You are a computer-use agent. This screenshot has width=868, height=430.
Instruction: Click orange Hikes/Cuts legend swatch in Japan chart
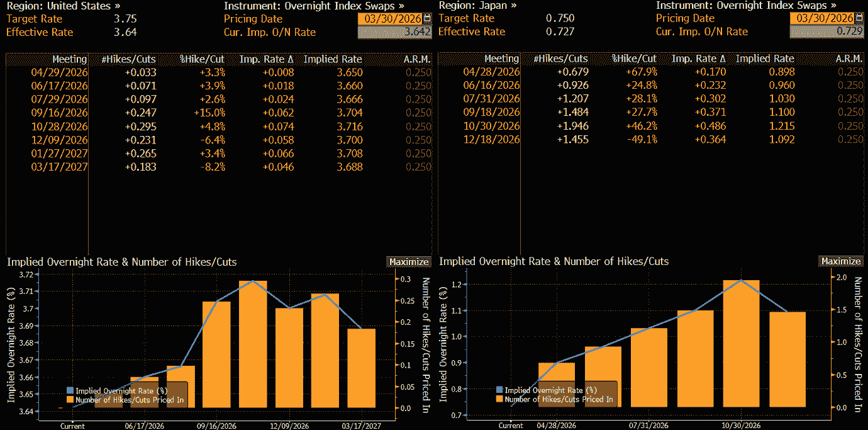pos(499,399)
